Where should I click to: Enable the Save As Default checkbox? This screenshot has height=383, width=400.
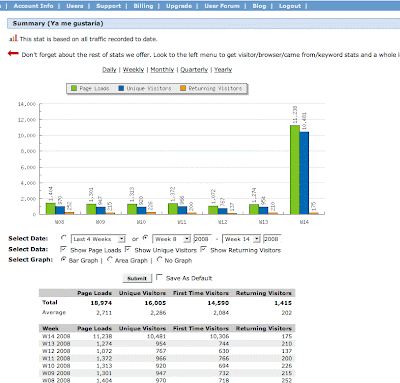click(x=159, y=277)
